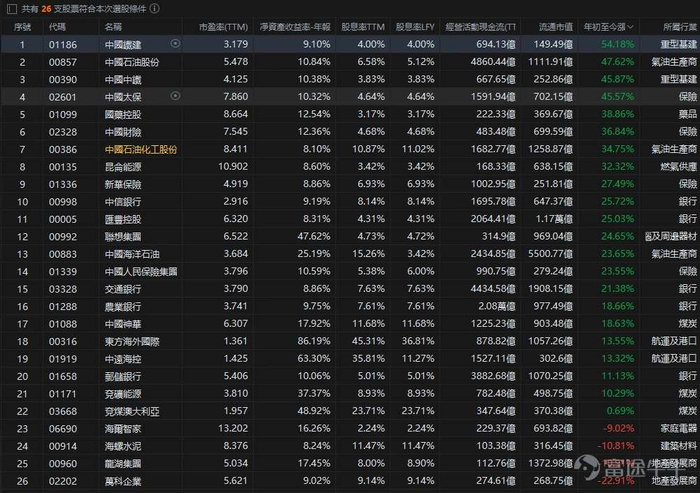700x493 pixels.
Task: Click the 13.202 P/E ratio value
Action: click(x=233, y=429)
